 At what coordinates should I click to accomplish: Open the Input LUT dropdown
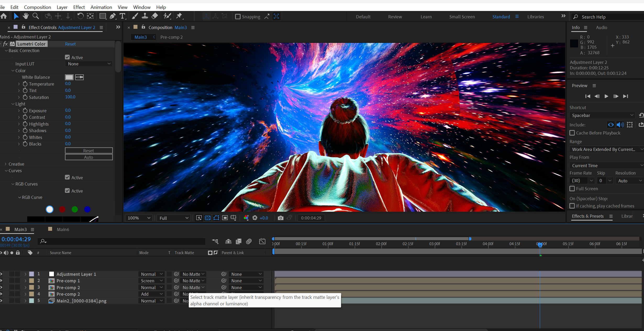coord(89,64)
